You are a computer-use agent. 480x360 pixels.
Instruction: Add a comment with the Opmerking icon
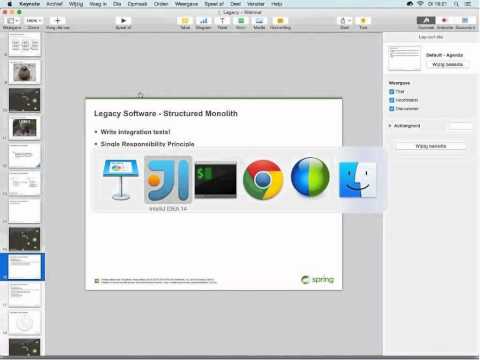(x=280, y=21)
